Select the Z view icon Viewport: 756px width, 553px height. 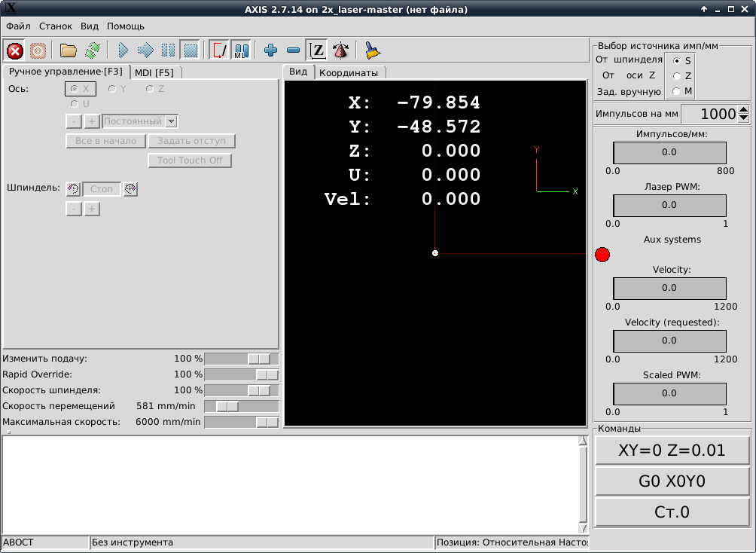[318, 50]
